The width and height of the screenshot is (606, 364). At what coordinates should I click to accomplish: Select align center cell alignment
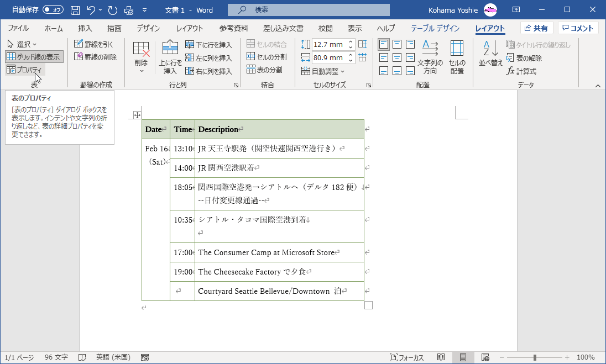tap(397, 57)
